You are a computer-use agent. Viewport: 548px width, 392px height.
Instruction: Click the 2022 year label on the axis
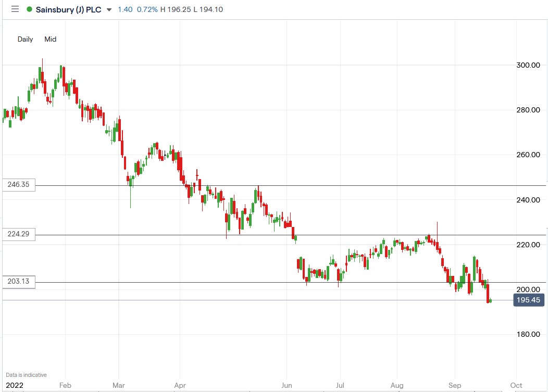coord(14,385)
